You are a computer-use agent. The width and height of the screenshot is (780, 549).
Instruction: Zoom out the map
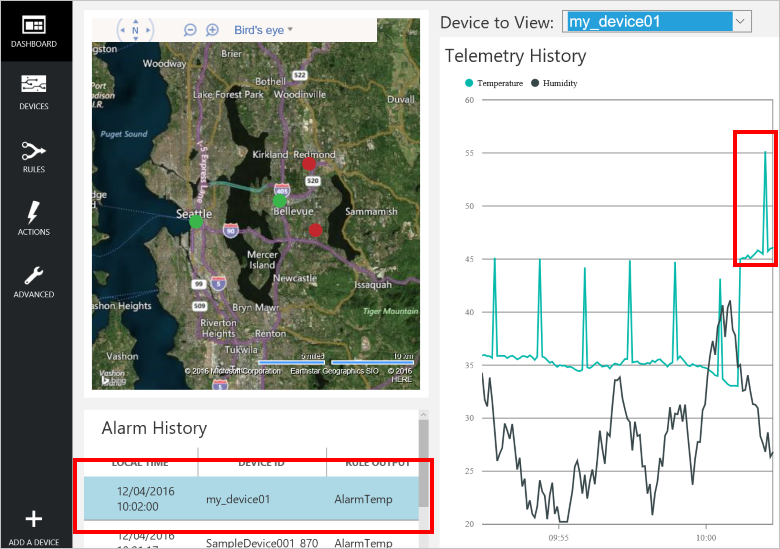190,30
